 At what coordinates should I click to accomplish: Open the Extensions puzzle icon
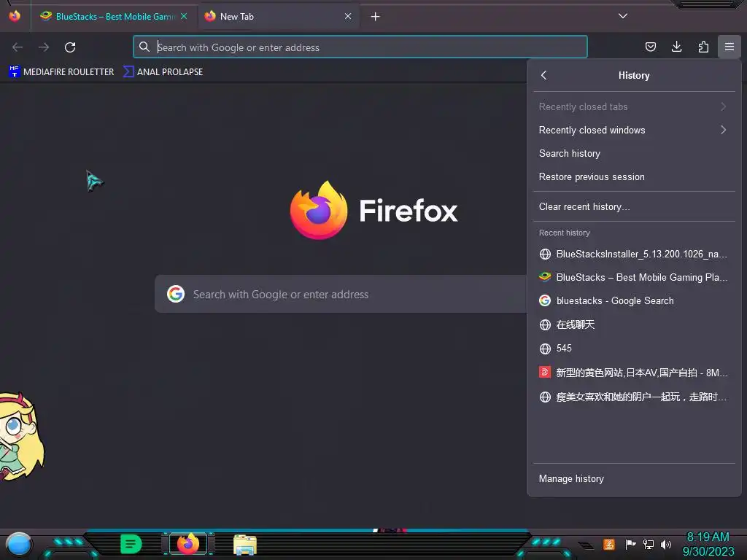coord(703,47)
